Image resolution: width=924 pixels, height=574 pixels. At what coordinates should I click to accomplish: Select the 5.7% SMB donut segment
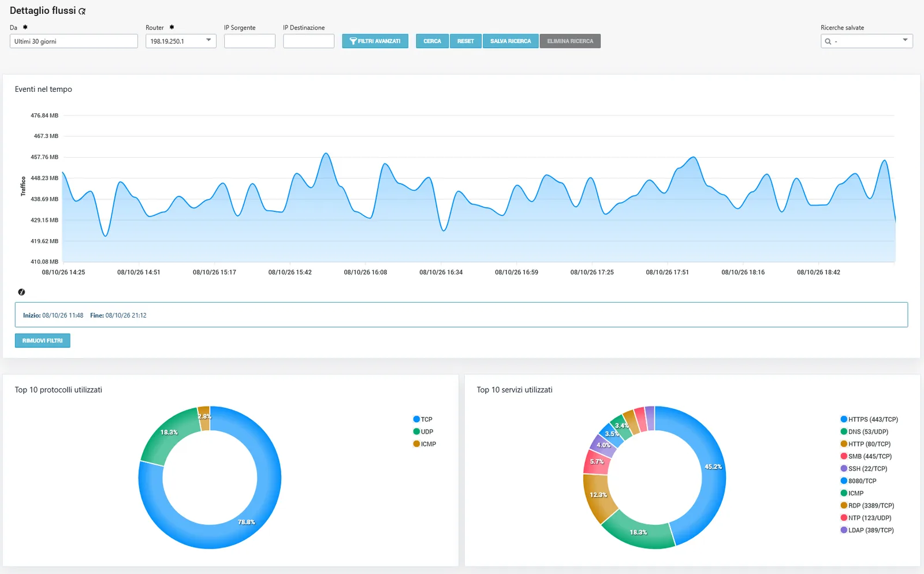pos(597,461)
